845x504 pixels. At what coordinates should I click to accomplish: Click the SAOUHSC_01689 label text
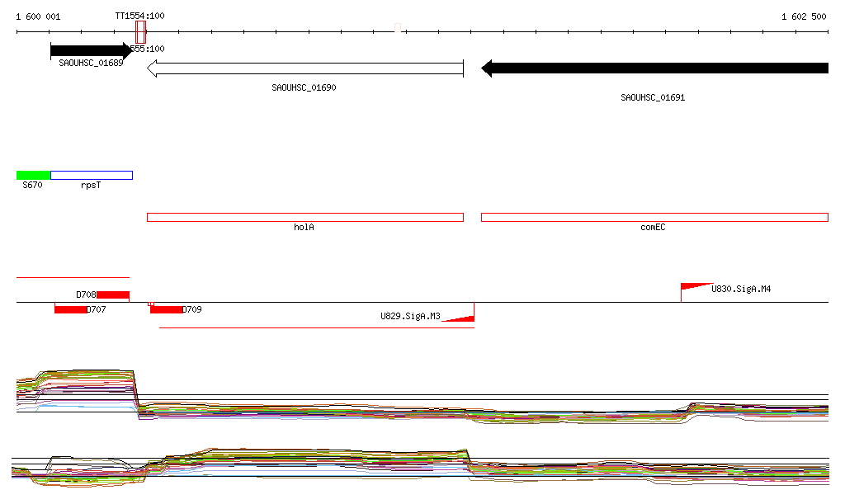(91, 63)
